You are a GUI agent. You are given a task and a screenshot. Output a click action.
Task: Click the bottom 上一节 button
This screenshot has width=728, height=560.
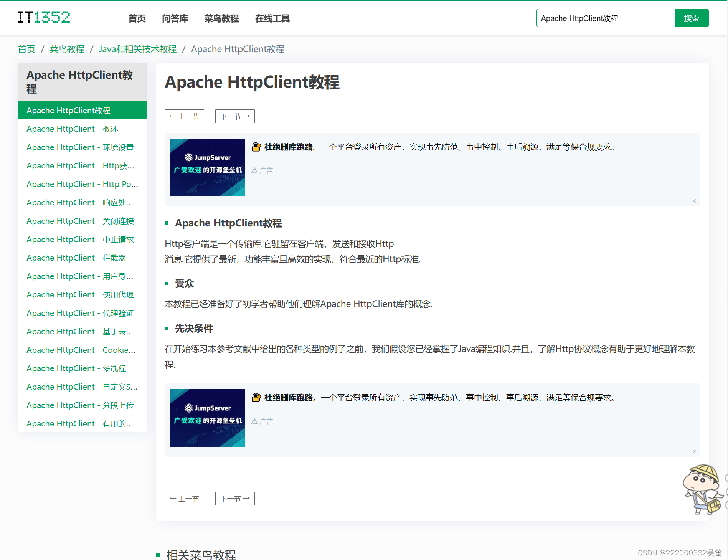click(184, 499)
